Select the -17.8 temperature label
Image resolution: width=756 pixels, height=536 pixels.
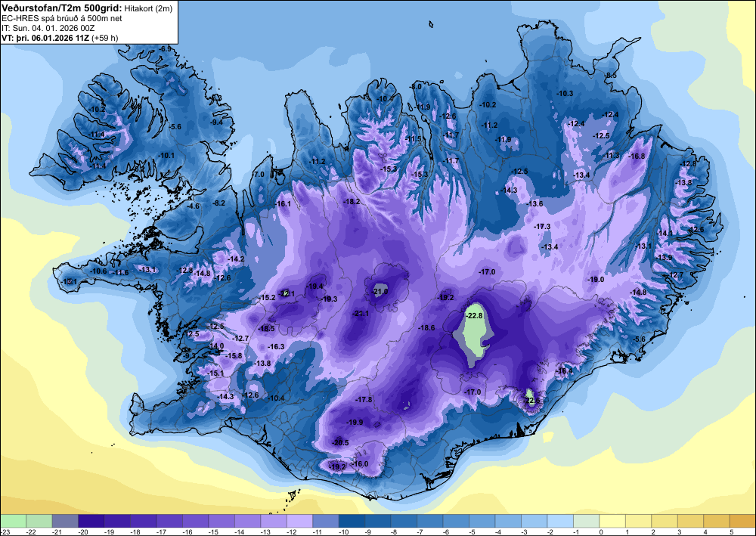pyautogui.click(x=364, y=400)
